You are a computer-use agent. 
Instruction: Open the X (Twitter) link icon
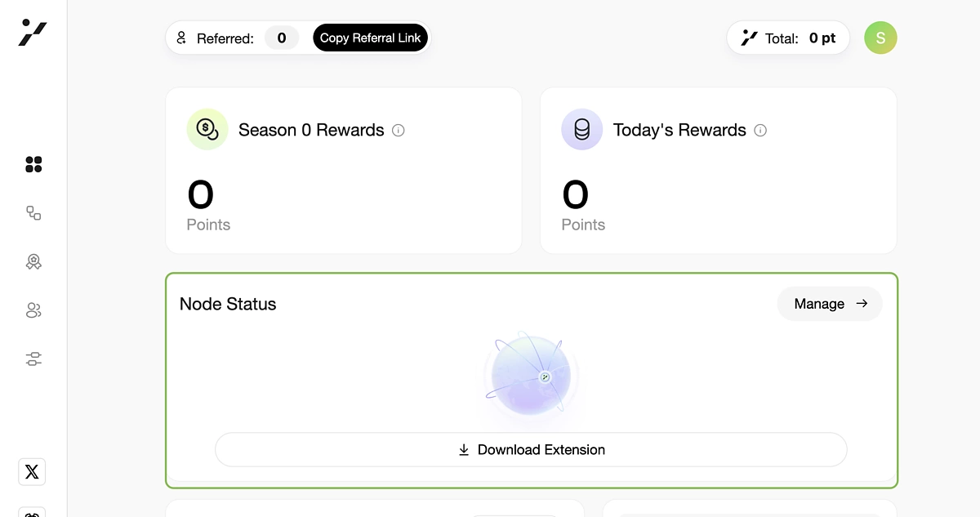(x=32, y=471)
